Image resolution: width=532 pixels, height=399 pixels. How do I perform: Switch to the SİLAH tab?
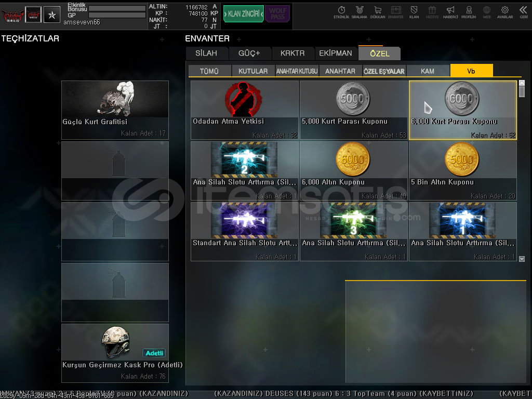207,54
